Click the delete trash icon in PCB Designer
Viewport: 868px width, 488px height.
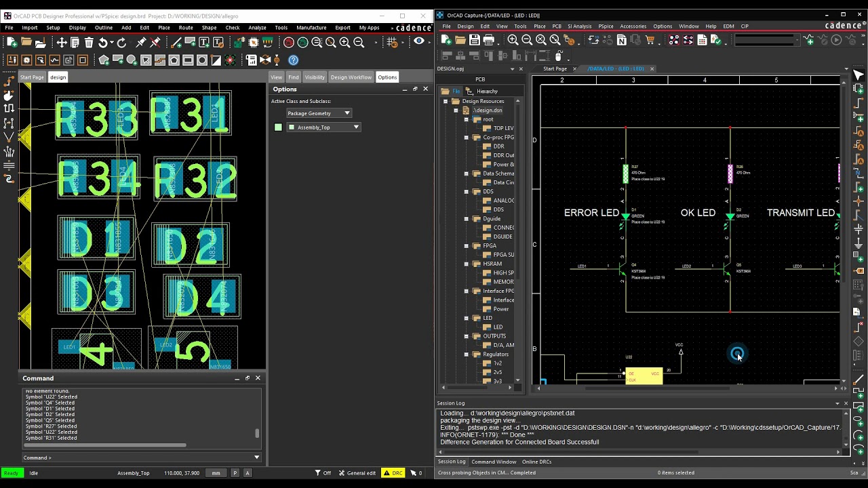pyautogui.click(x=89, y=42)
